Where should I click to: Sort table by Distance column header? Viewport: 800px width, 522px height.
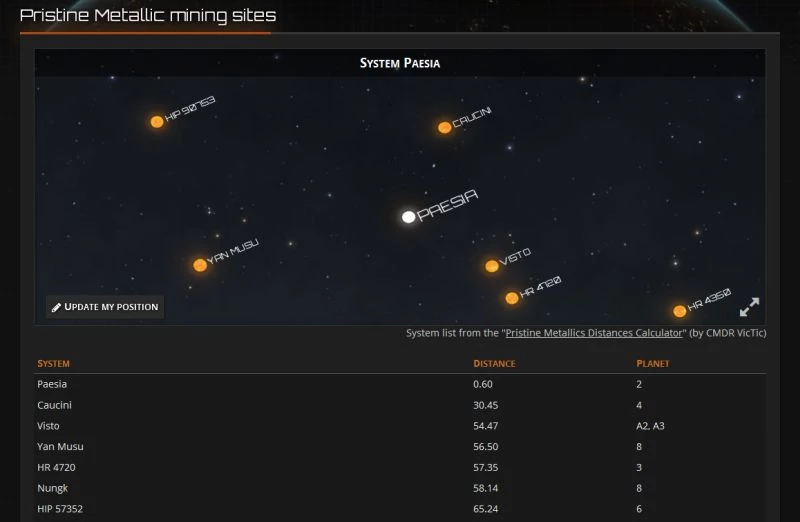pos(494,364)
